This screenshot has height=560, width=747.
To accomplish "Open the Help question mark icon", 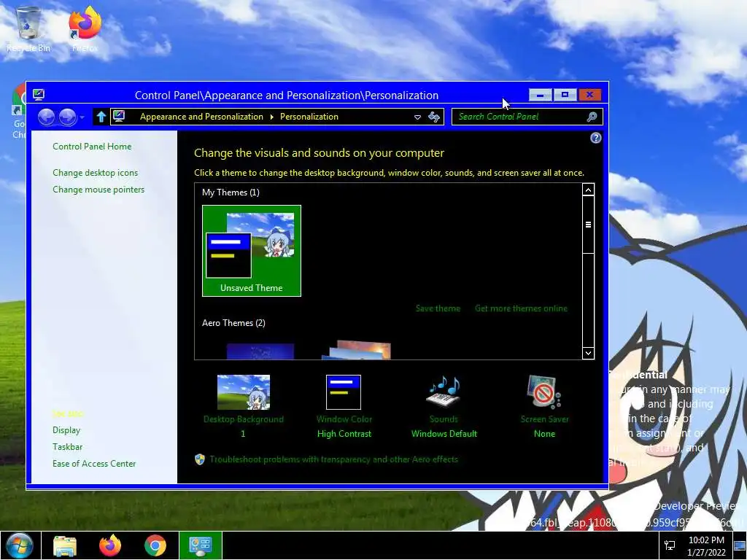I will [595, 138].
